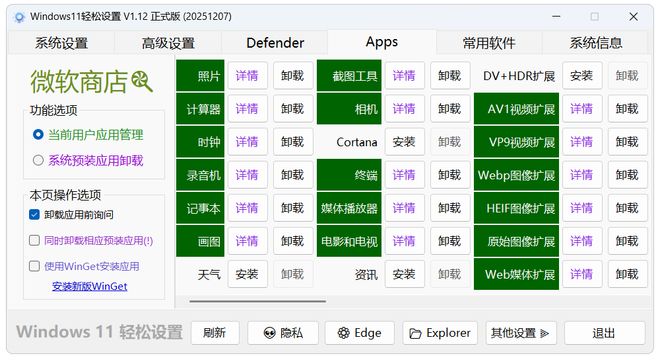Uninstall 画图 app

293,241
